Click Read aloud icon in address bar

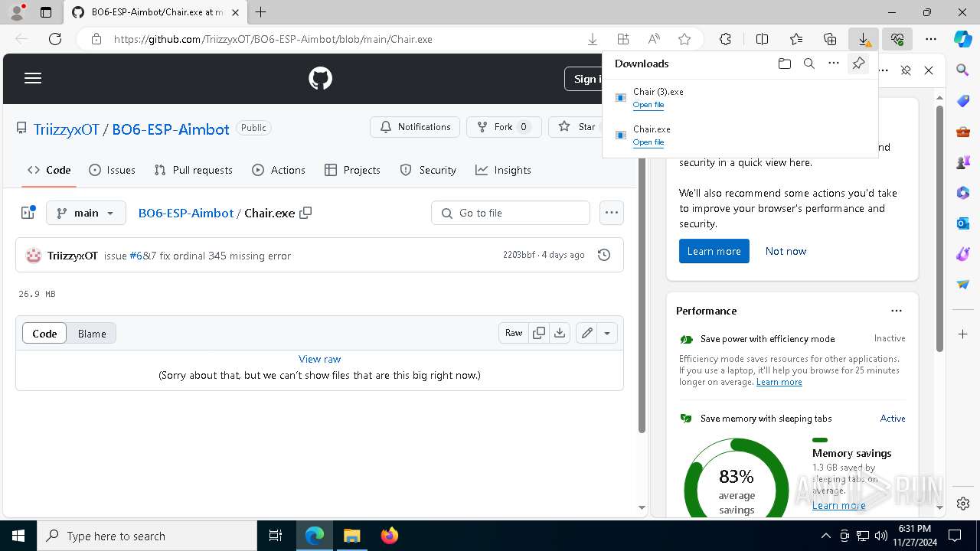click(654, 39)
